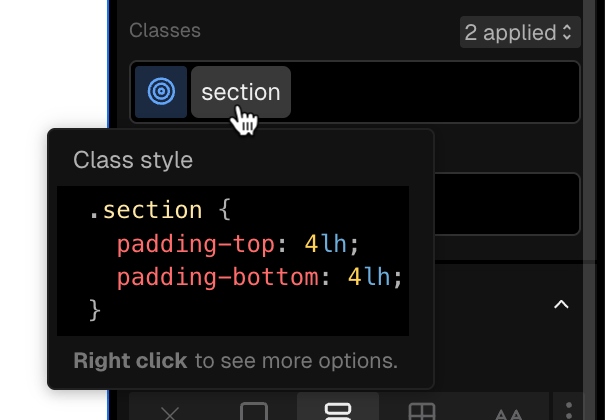
Task: Click the style panel vertical scrollbar
Action: 589,131
